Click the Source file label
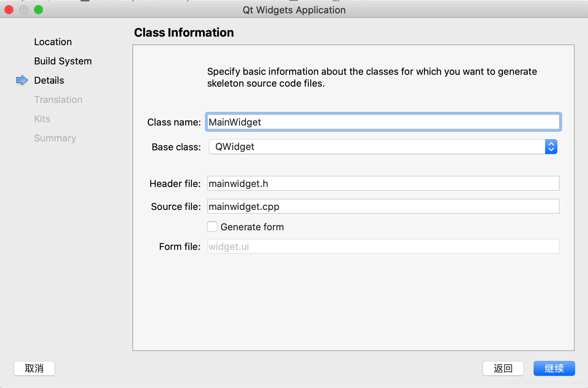The width and height of the screenshot is (588, 388). tap(176, 207)
